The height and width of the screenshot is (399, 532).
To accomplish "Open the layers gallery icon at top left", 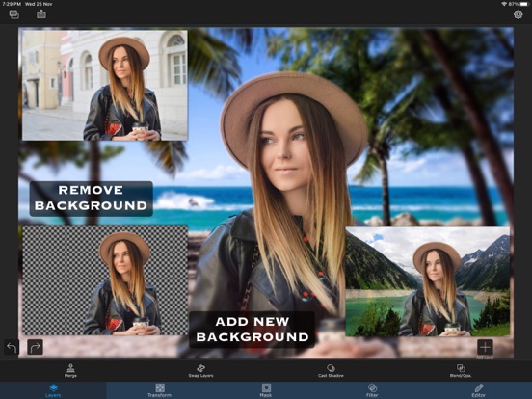I will pos(14,14).
